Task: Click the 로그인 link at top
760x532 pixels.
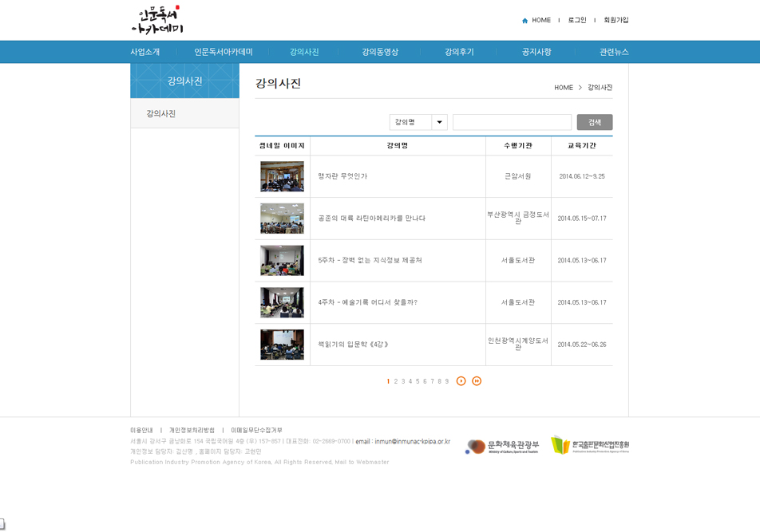Action: tap(577, 21)
